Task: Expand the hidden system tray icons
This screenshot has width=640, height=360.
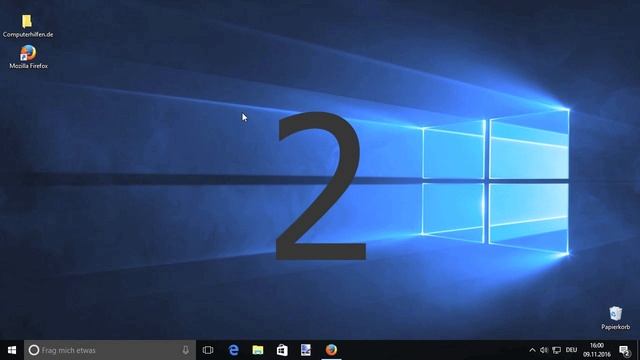Action: pyautogui.click(x=532, y=350)
